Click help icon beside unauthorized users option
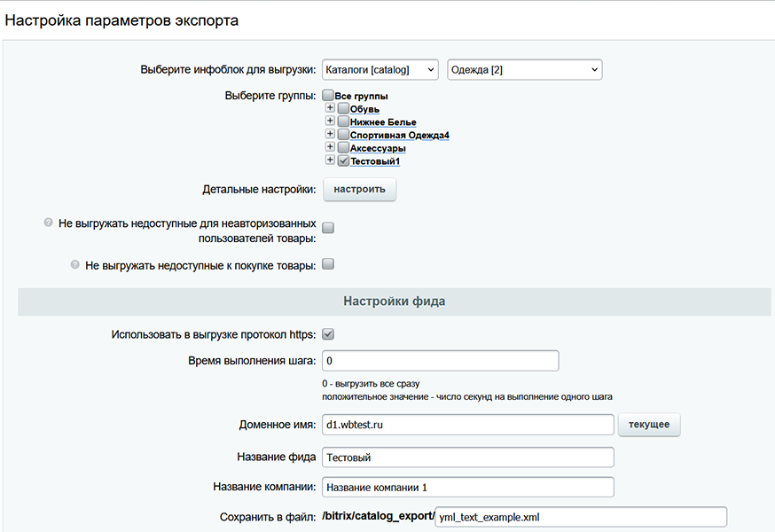The height and width of the screenshot is (532, 775). click(48, 223)
